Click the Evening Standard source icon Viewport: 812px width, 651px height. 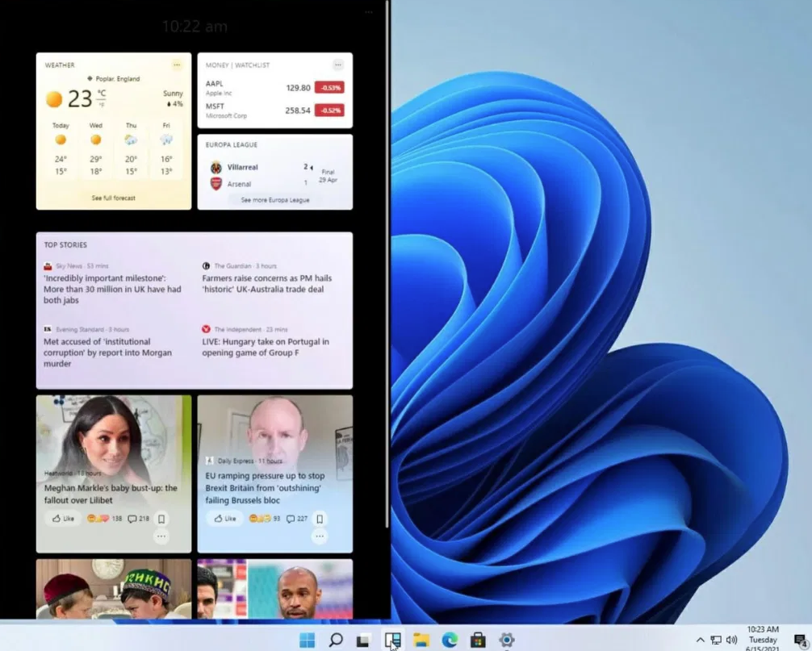tap(48, 329)
